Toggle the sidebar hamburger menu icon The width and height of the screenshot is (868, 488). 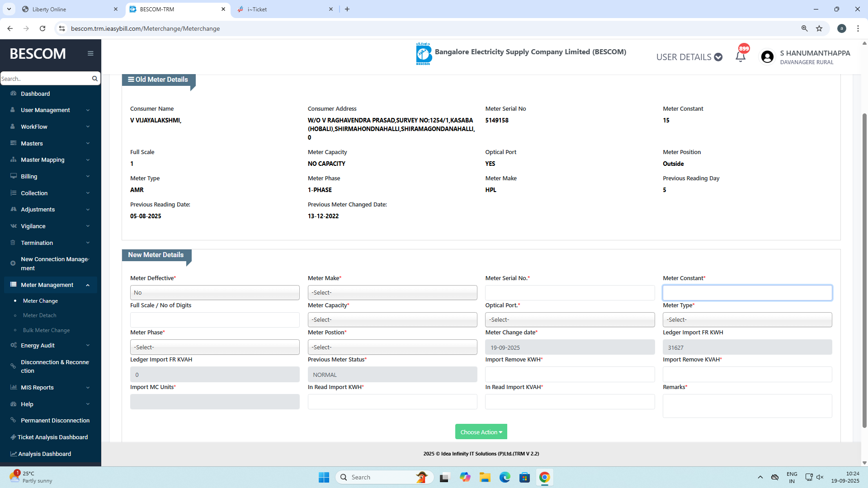(x=90, y=53)
